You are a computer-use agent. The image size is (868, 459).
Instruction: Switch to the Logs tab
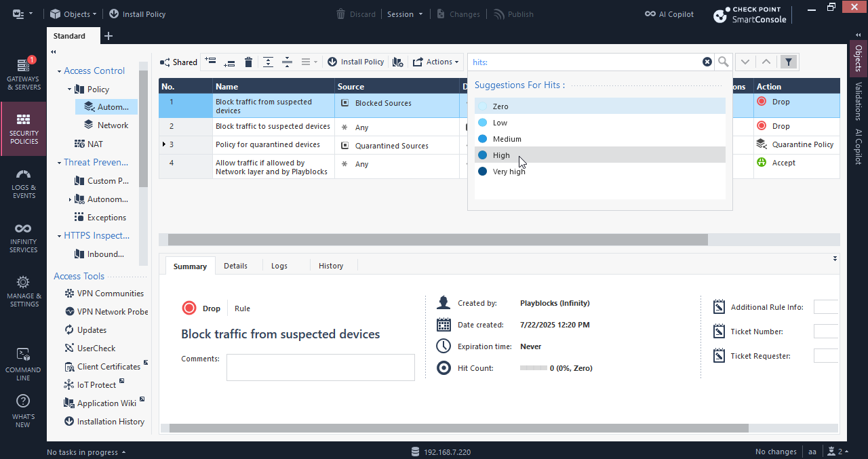pyautogui.click(x=279, y=266)
